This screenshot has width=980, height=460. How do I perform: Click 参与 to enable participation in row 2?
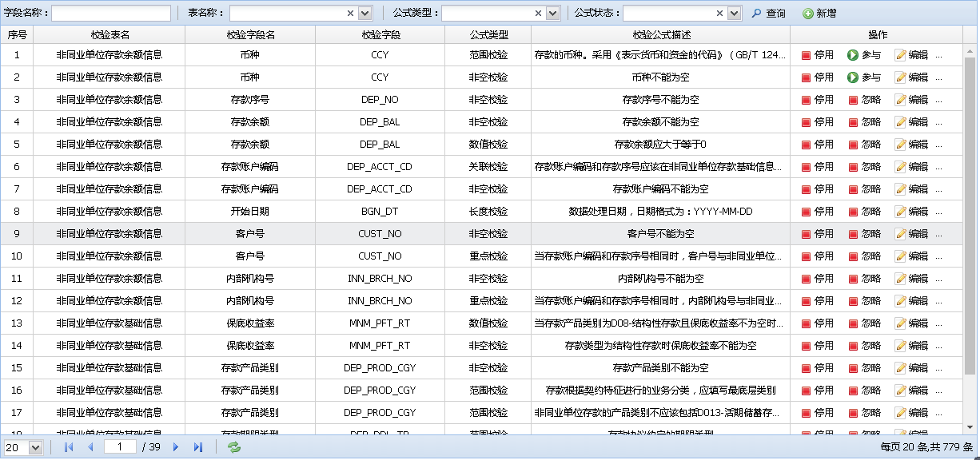(x=863, y=77)
